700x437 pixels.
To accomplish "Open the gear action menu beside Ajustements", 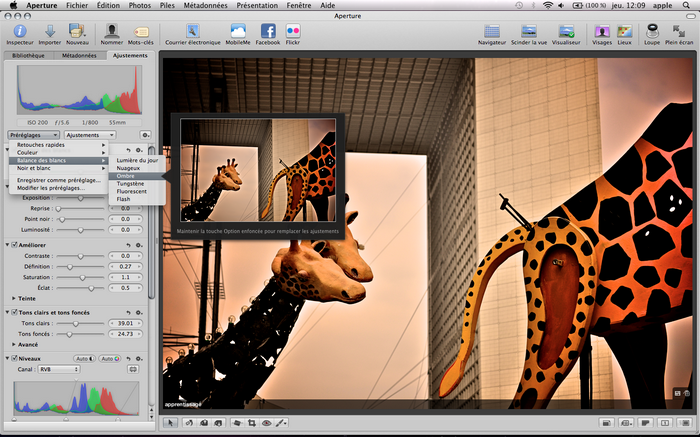I will coord(145,135).
